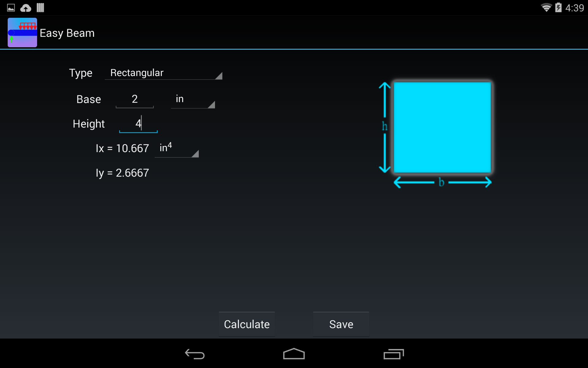
Task: Tap the bars notification icon
Action: pyautogui.click(x=40, y=8)
